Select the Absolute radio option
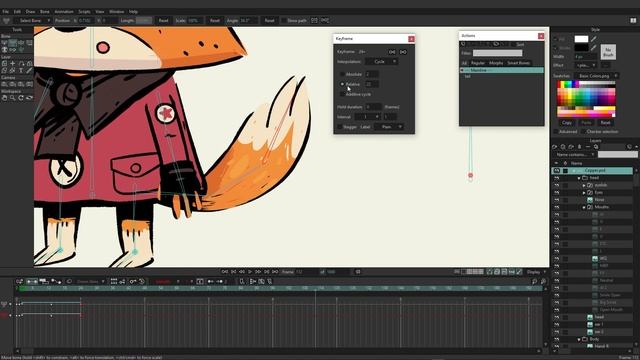The width and height of the screenshot is (640, 360). [x=342, y=74]
